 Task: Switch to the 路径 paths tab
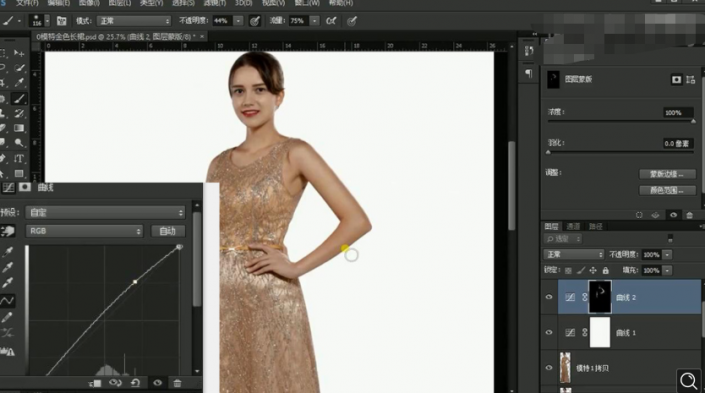tap(595, 227)
